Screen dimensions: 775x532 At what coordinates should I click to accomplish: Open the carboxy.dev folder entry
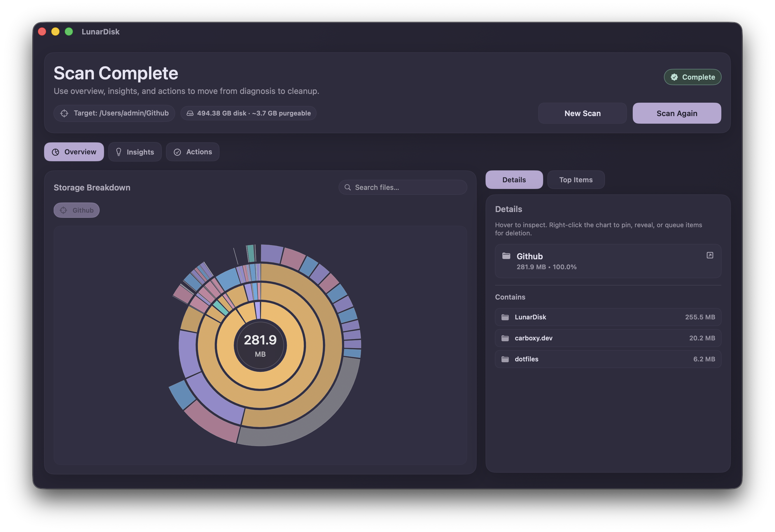click(608, 338)
